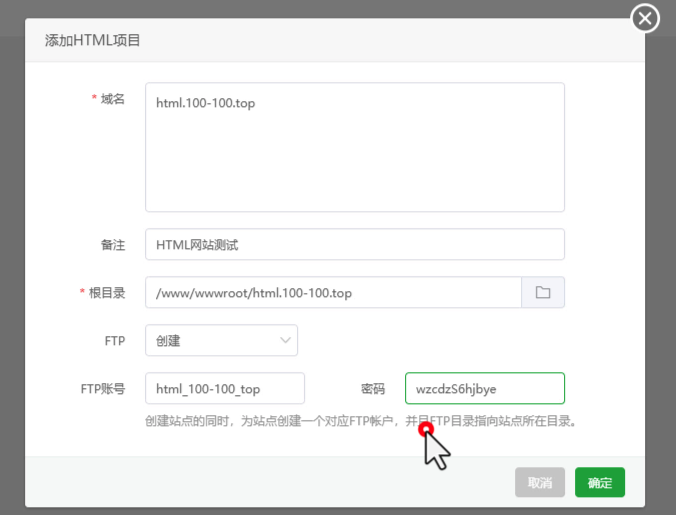
Task: Close the 添加HTML项目 dialog with the X icon
Action: coord(645,19)
